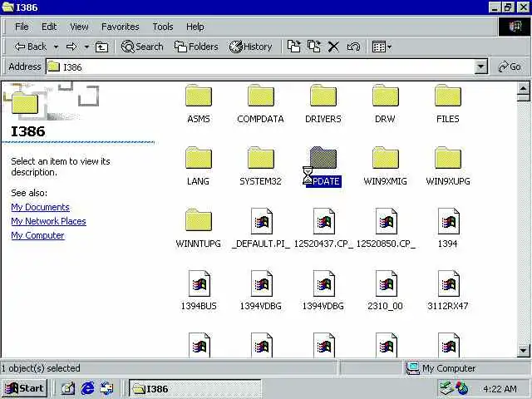Click the Forward arrow button
The height and width of the screenshot is (399, 532).
[71, 47]
